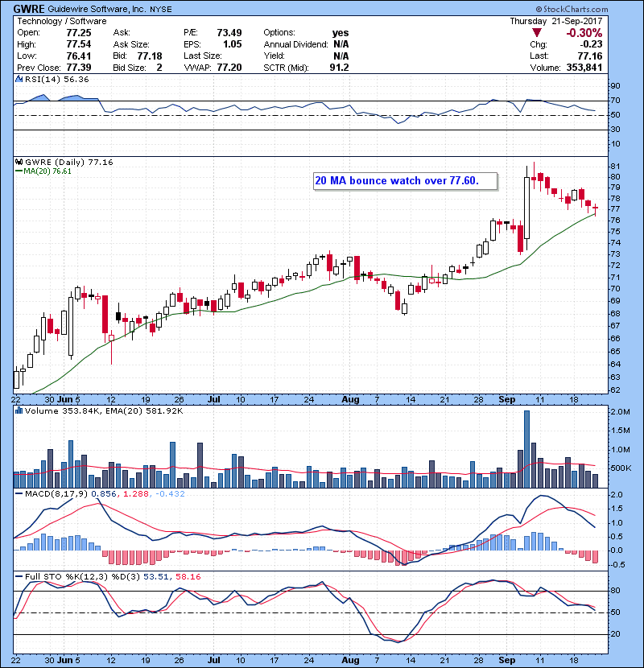Select the GWRE ticker symbol in the title
The image size is (644, 668).
coord(29,9)
